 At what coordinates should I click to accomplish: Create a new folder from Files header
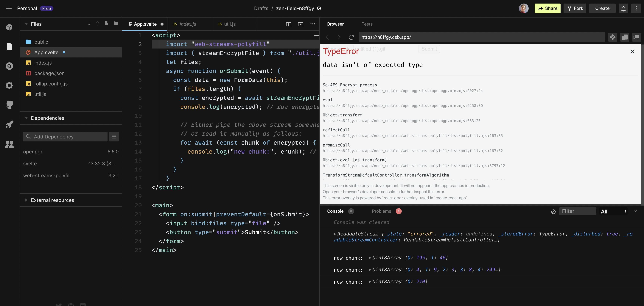[116, 23]
